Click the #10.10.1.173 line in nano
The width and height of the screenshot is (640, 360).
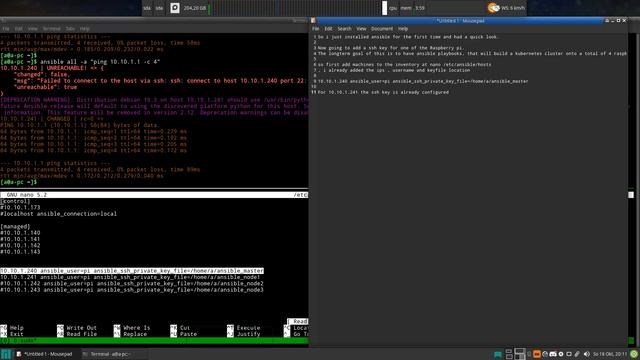(20, 207)
